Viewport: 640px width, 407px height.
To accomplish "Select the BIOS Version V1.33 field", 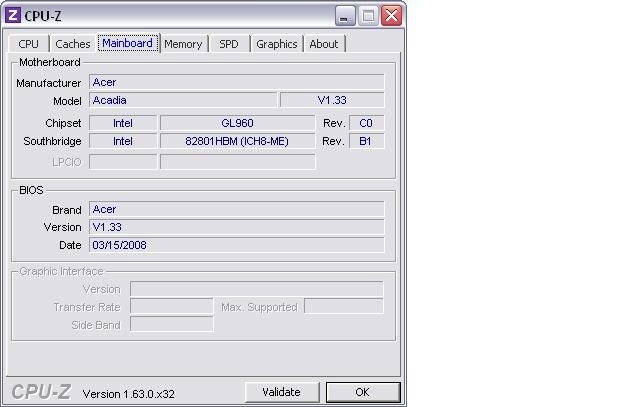I will click(236, 227).
